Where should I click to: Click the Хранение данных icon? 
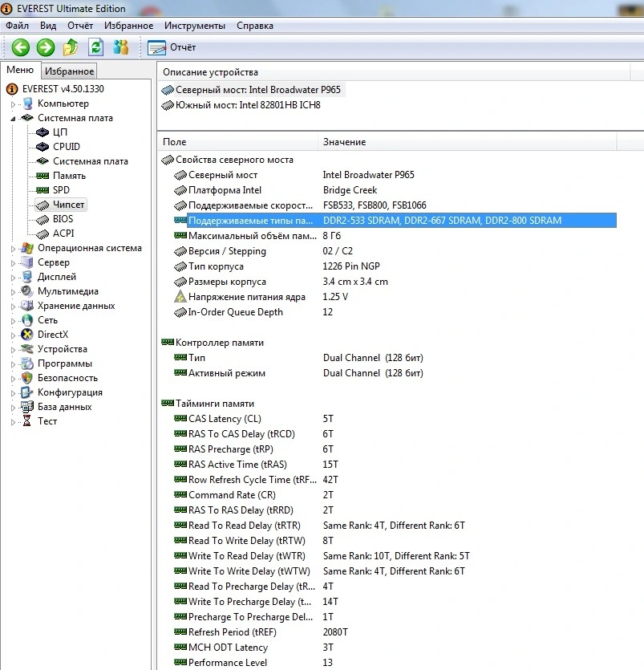coord(27,306)
